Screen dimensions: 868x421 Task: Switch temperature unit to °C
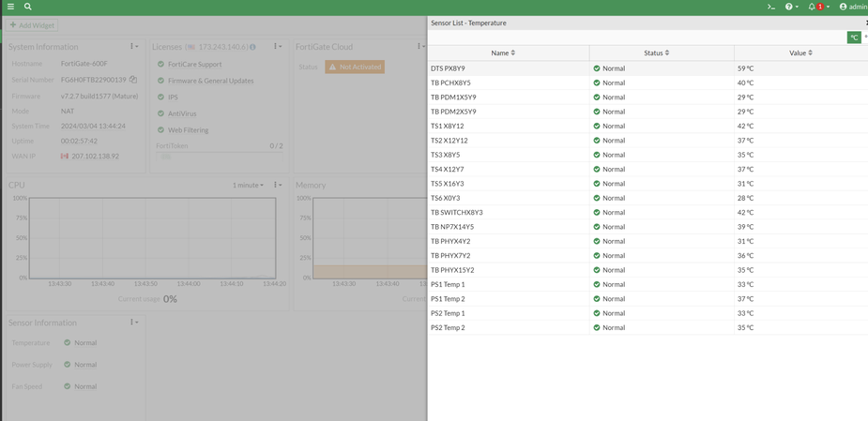click(854, 38)
